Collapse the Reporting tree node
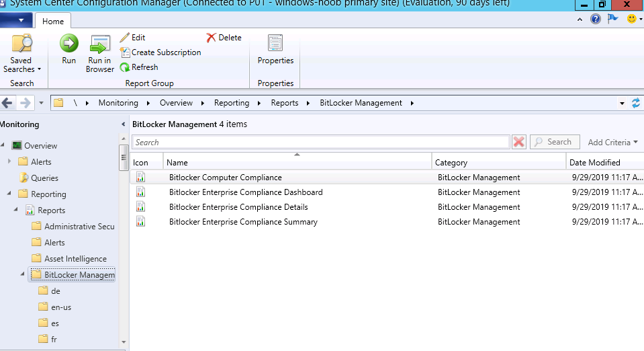Screen dimensions: 644x351 (x=9, y=194)
